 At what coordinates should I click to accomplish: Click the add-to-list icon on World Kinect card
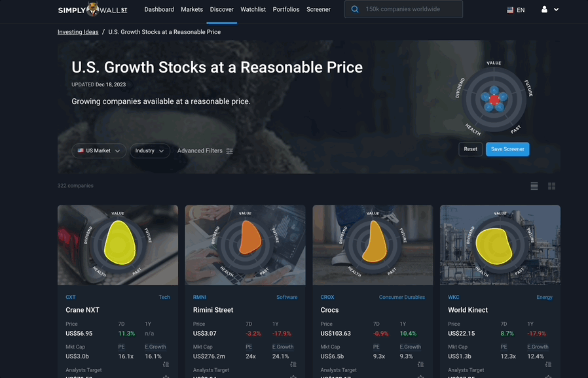pos(548,364)
